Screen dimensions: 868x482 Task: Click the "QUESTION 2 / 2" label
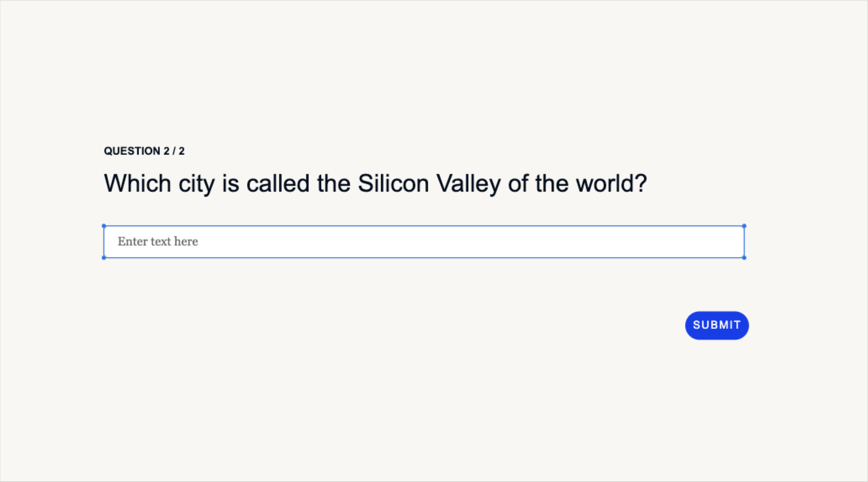pos(144,151)
